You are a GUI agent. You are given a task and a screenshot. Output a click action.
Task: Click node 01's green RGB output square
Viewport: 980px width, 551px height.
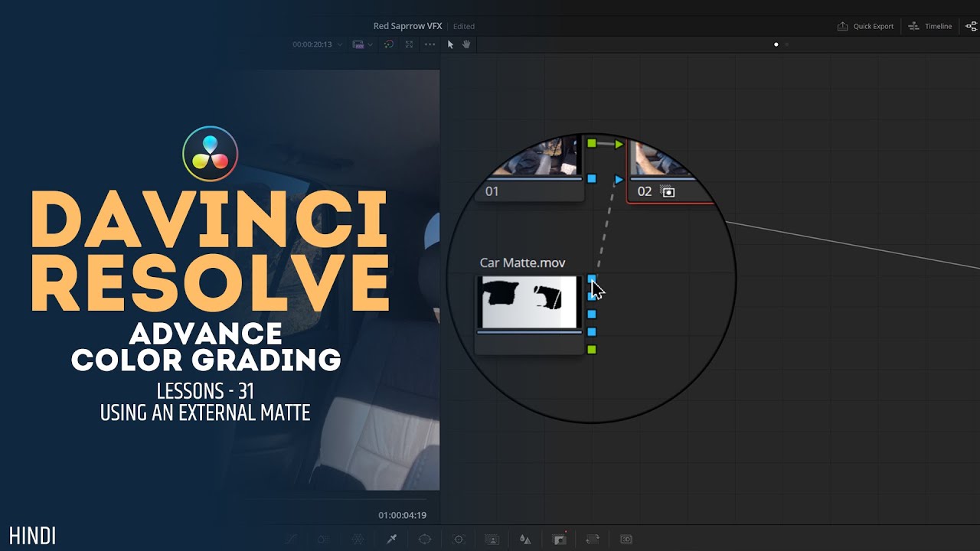click(591, 143)
